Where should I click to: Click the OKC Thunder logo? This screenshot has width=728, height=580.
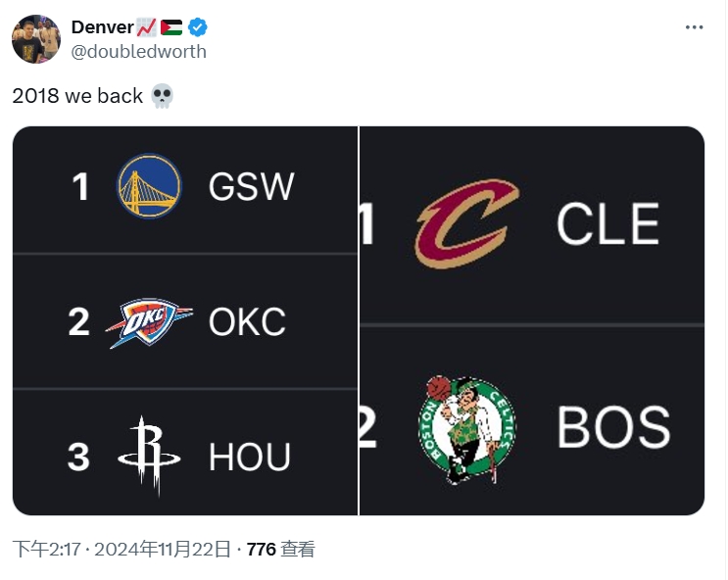click(x=150, y=322)
